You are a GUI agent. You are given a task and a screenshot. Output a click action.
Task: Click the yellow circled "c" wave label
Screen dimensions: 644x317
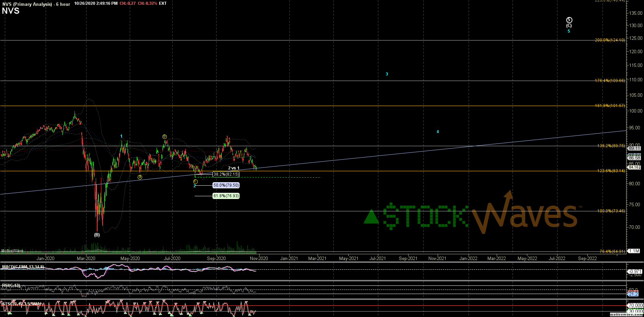pyautogui.click(x=195, y=181)
